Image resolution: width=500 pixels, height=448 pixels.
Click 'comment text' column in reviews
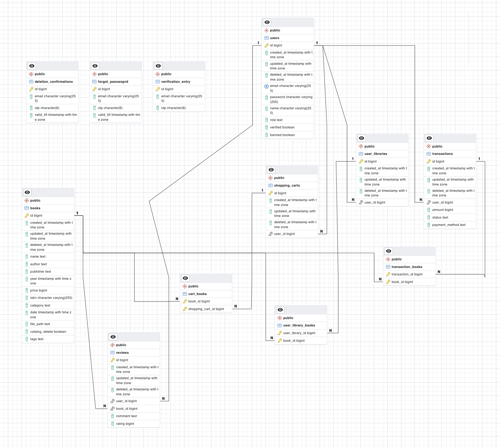(x=134, y=416)
